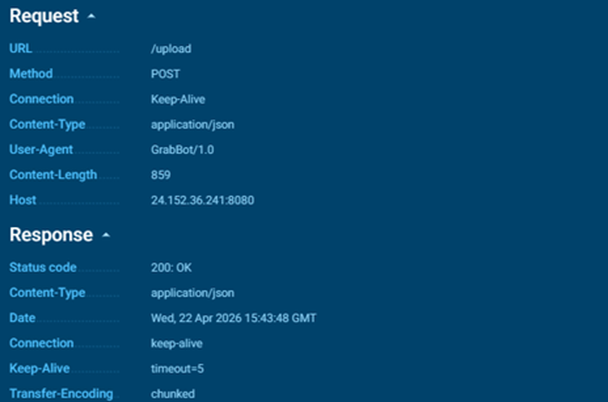Click the Host field label
This screenshot has width=608, height=402.
tap(22, 201)
